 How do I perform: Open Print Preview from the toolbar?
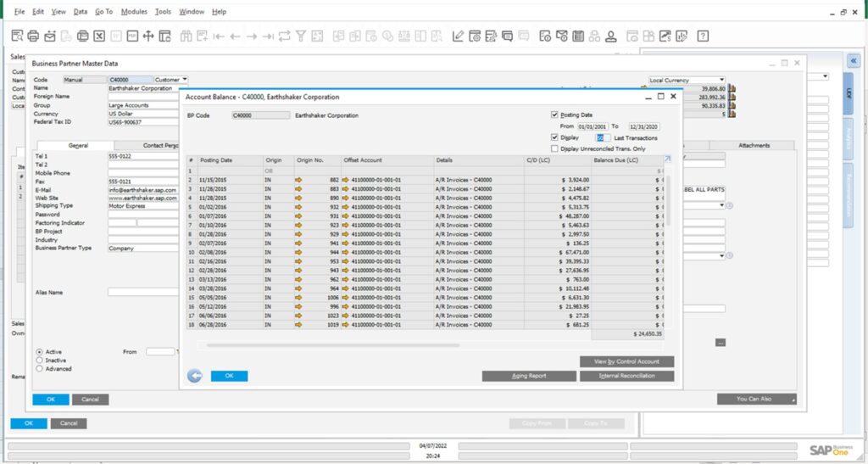point(17,36)
